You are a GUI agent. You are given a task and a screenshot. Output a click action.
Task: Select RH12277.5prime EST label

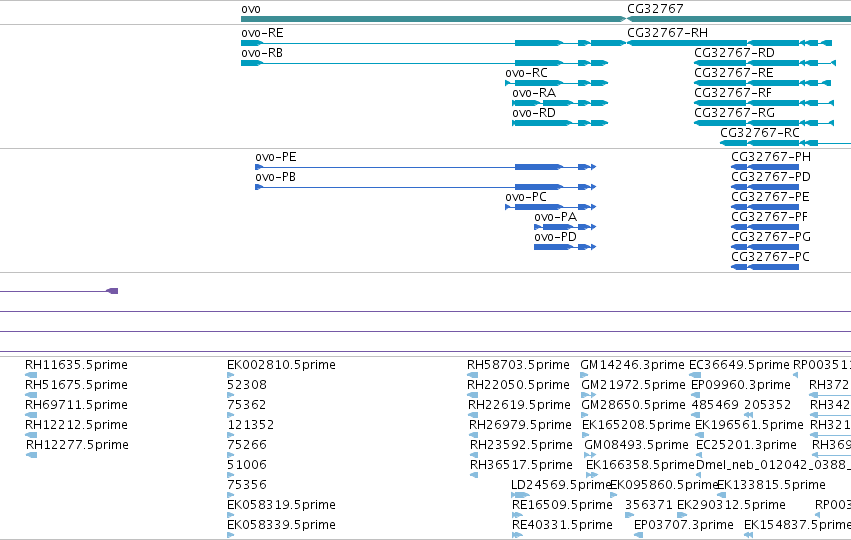pyautogui.click(x=77, y=446)
